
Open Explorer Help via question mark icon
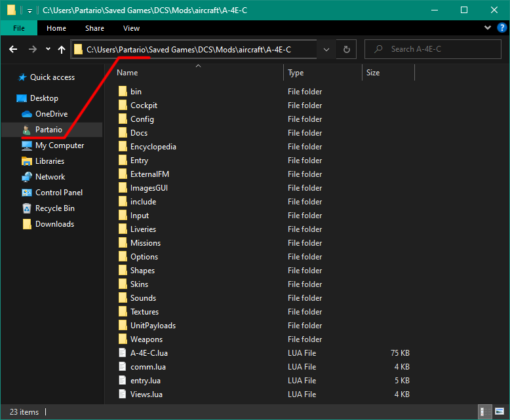[x=502, y=28]
